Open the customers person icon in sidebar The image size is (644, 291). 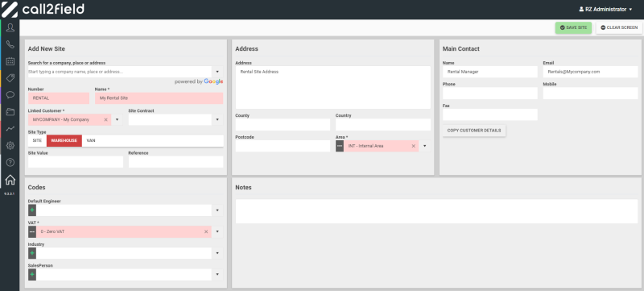10,27
